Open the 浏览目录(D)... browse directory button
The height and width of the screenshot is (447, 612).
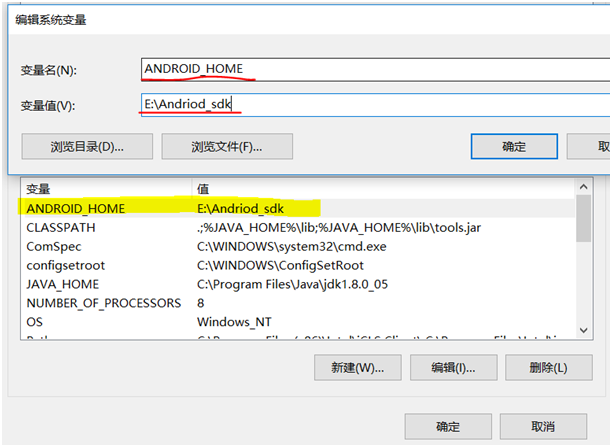coord(87,147)
